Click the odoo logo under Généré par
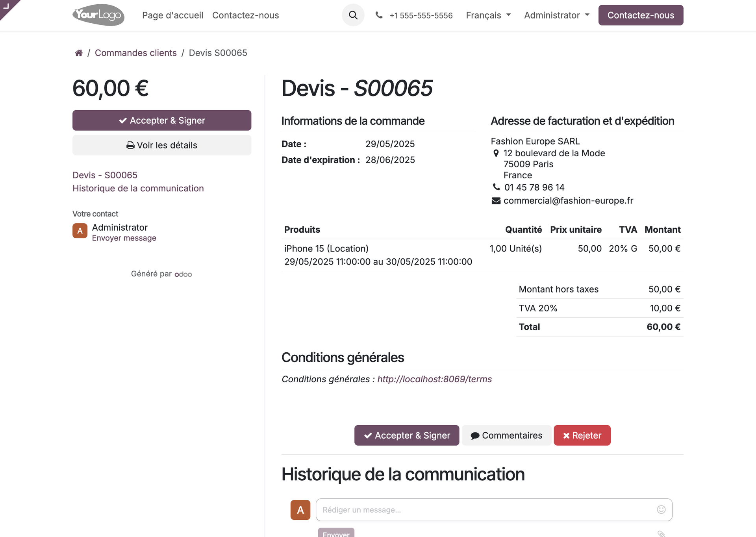The image size is (756, 537). point(183,274)
